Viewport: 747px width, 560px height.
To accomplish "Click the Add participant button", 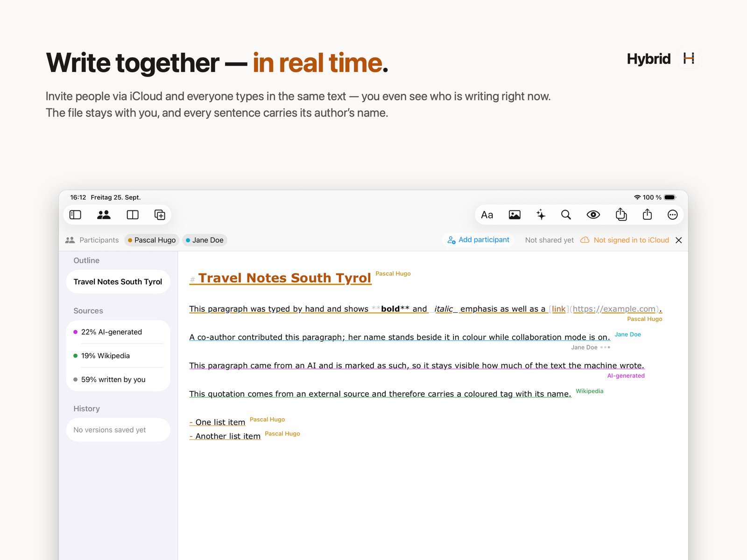I will point(478,240).
